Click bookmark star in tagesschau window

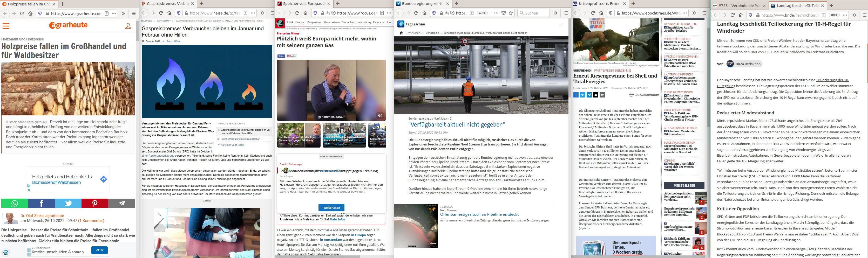pos(511,13)
